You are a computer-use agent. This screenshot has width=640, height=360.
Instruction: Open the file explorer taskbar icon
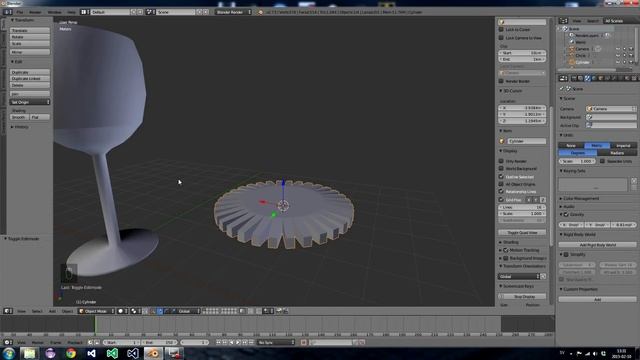coord(29,353)
